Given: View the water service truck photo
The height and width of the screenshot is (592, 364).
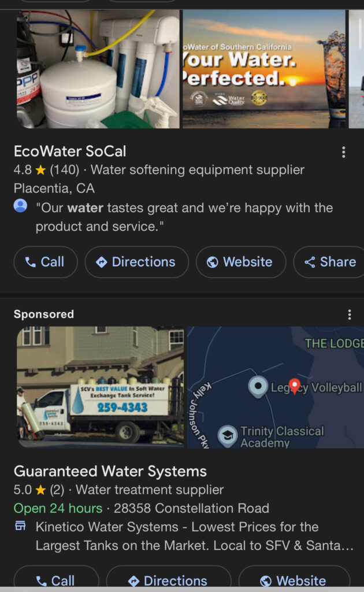Looking at the screenshot, I should [100, 387].
